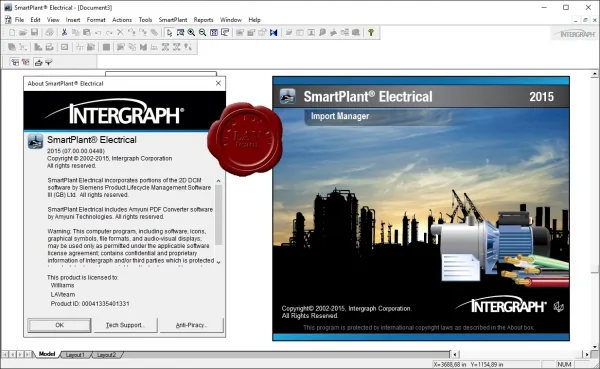The image size is (600, 369).
Task: Switch to the Layout1 tab
Action: 75,355
